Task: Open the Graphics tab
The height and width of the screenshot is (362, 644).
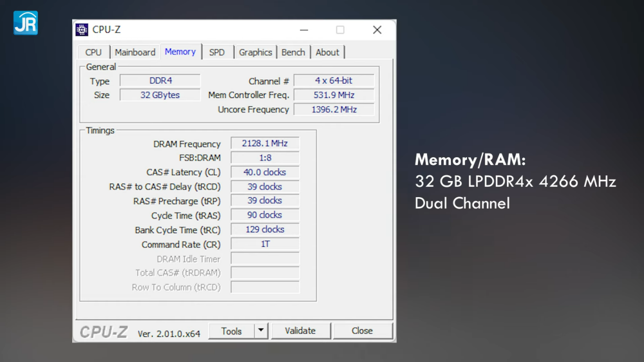Action: tap(256, 52)
